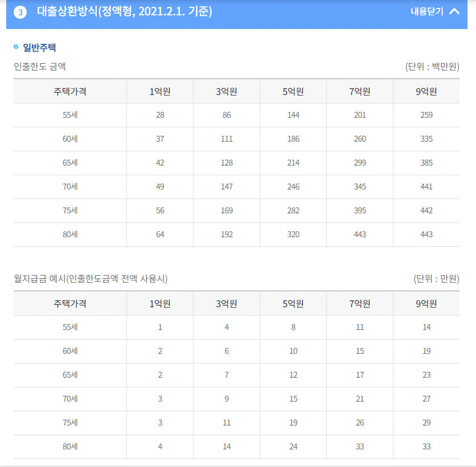Select the cell with value 335
This screenshot has width=476, height=467.
click(426, 139)
